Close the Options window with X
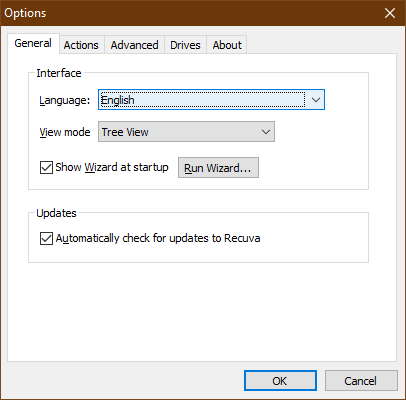Viewport: 406px width, 400px height. pos(390,13)
